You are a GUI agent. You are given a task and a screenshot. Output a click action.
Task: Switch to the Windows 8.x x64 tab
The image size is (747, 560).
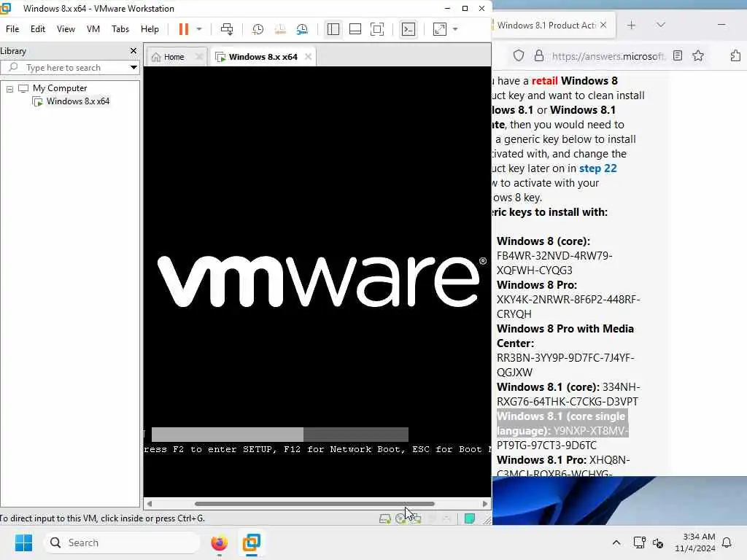(x=263, y=57)
